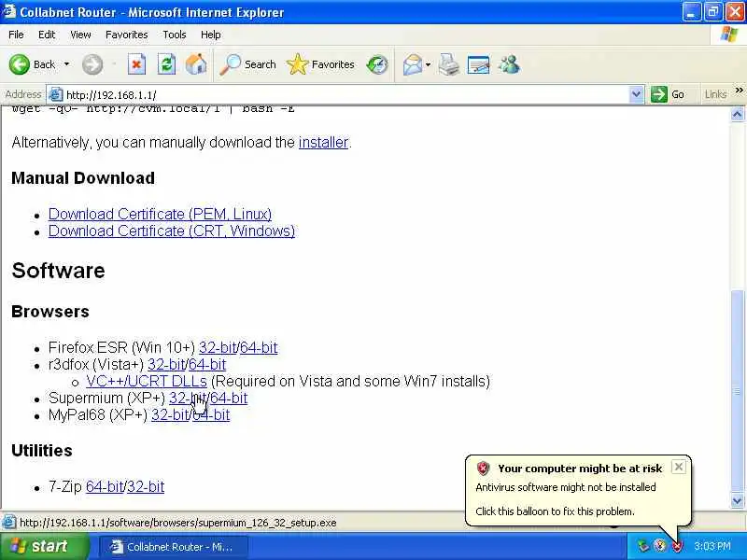Open the Back button history dropdown arrow
Screen dimensions: 747x560
[x=66, y=64]
